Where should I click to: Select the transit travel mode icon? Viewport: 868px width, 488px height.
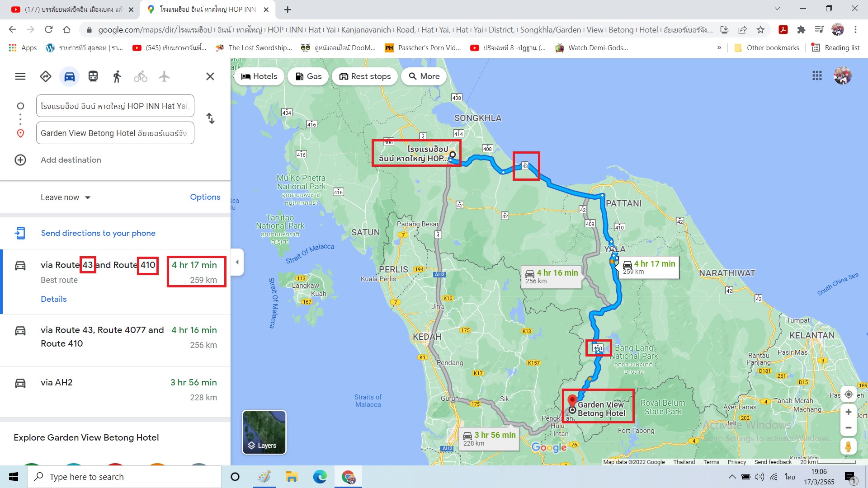pos(93,76)
